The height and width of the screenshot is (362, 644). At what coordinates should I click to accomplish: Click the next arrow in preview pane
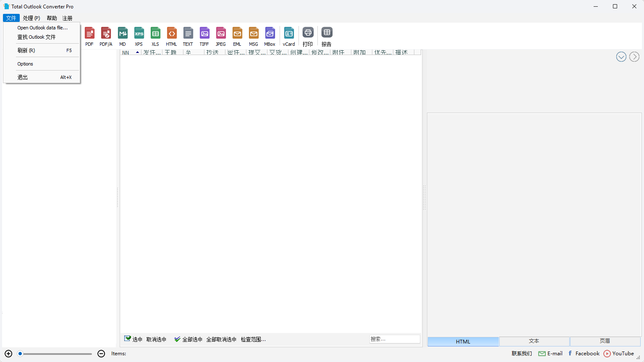pos(634,57)
